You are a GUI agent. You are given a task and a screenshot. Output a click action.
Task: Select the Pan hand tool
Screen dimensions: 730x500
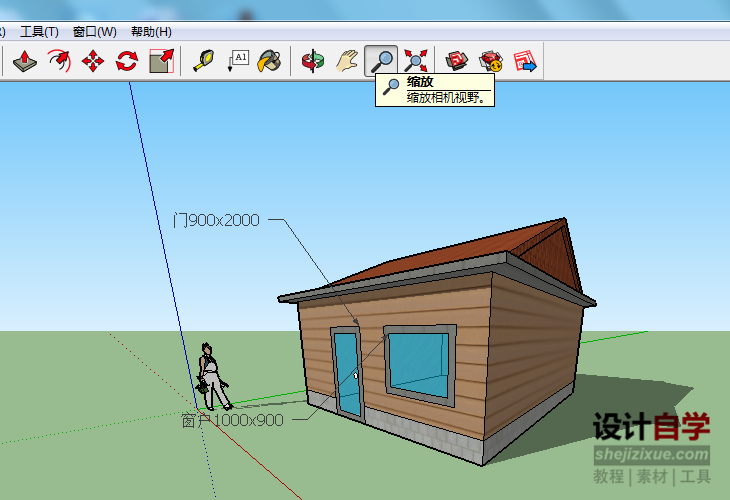(347, 61)
